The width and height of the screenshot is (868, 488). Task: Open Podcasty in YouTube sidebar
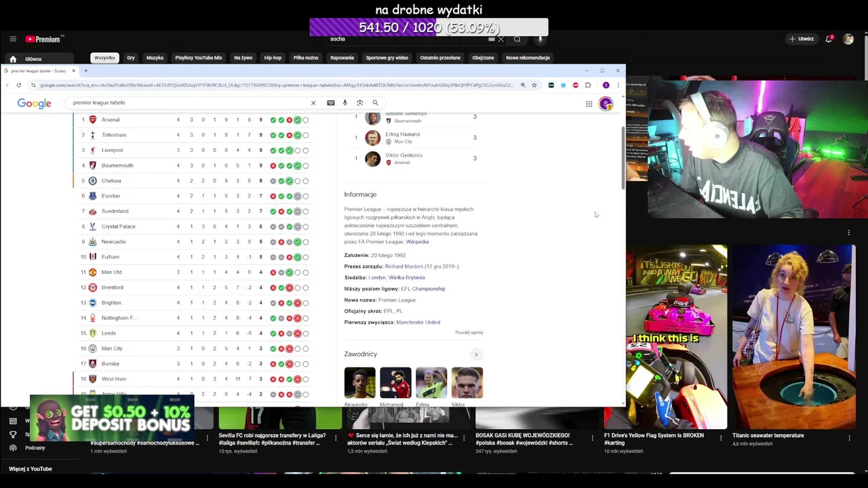35,448
